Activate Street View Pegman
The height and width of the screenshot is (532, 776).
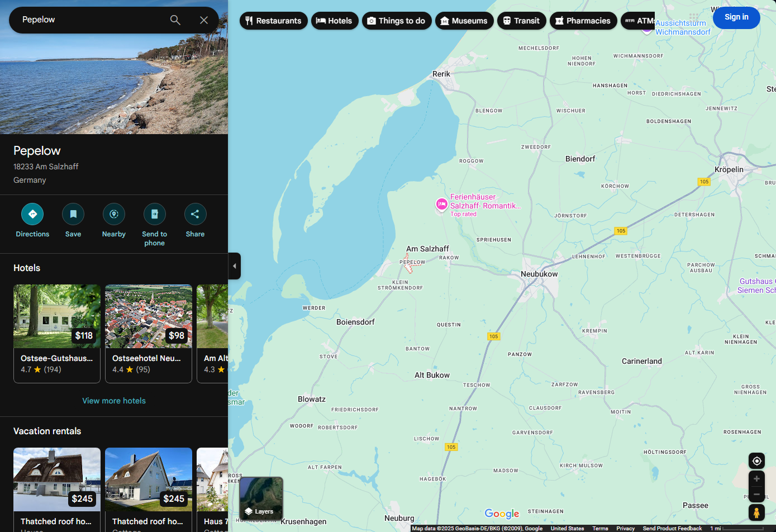pyautogui.click(x=756, y=512)
